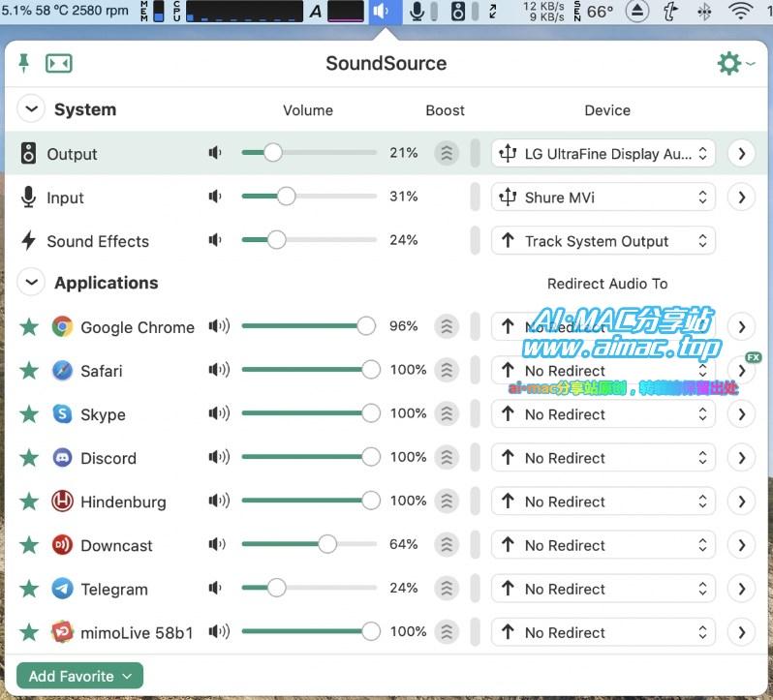This screenshot has width=773, height=700.
Task: Open Track System Output dropdown
Action: pyautogui.click(x=603, y=241)
